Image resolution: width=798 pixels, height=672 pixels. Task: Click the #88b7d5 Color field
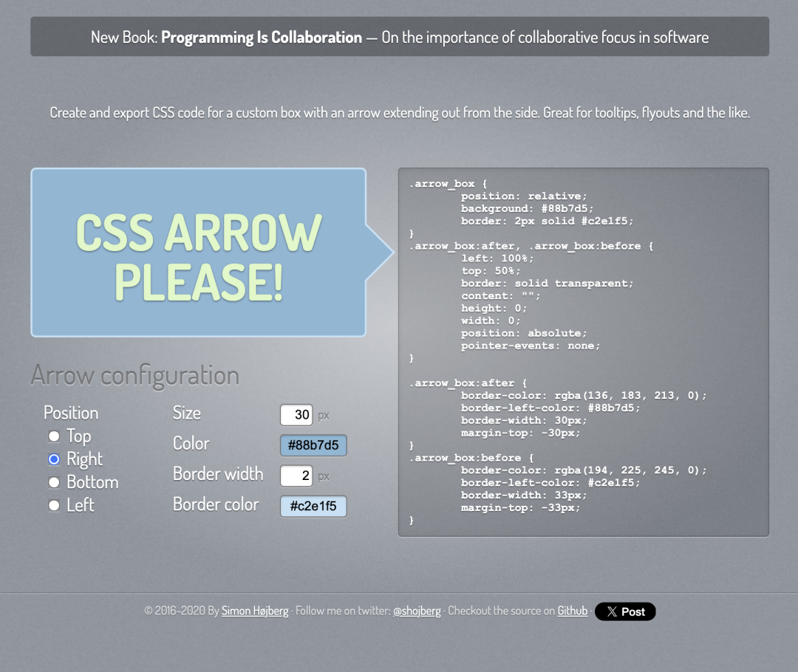(313, 446)
